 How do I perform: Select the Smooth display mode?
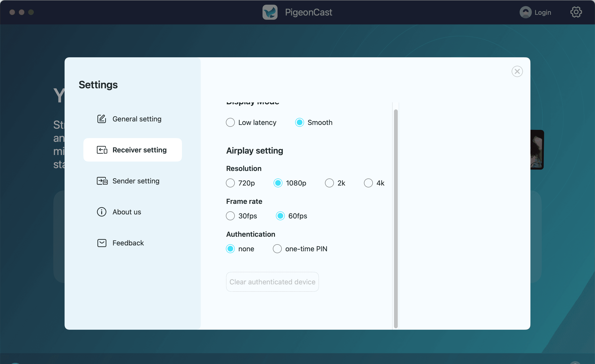coord(299,122)
